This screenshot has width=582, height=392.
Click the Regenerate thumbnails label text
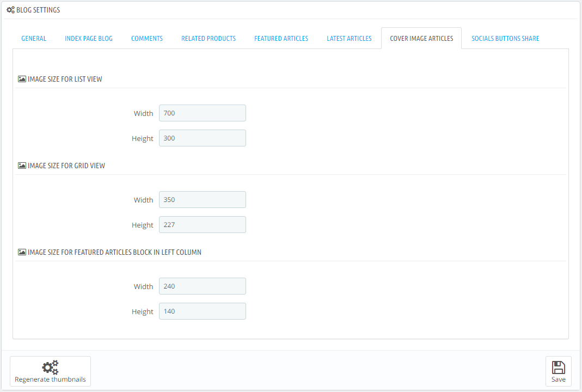pos(50,379)
